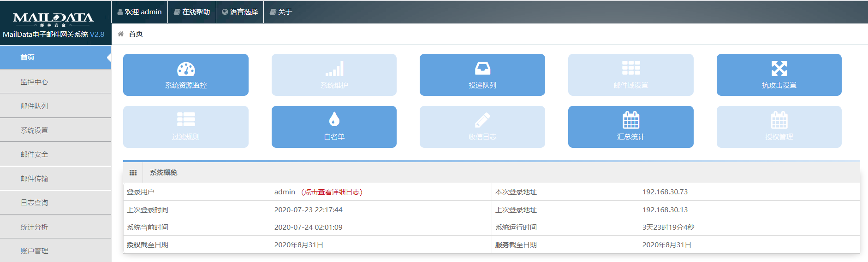Click the grid icon beside 系统概览
The width and height of the screenshot is (868, 262).
133,173
